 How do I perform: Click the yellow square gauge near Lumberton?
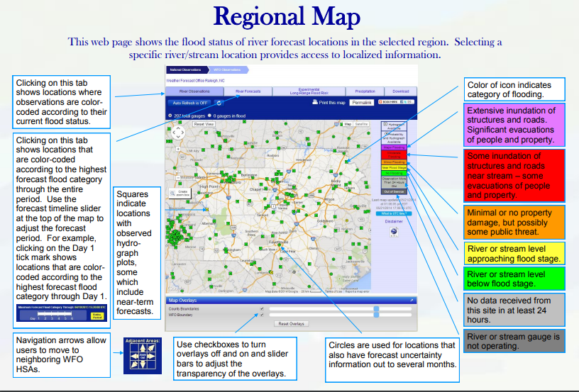coord(271,272)
